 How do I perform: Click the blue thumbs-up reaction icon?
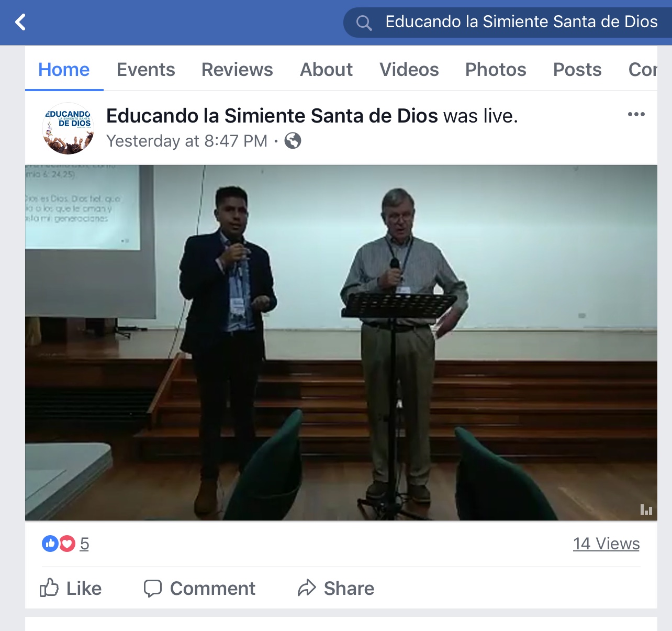pos(50,544)
